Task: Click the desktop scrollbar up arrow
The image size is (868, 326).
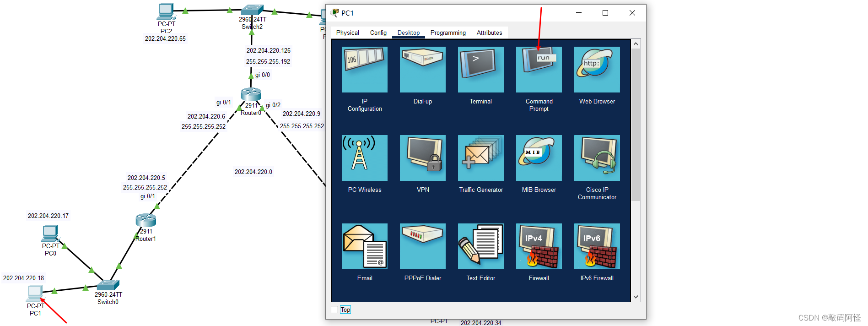Action: (636, 44)
